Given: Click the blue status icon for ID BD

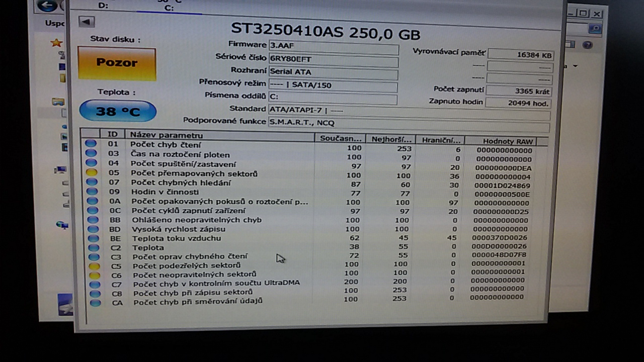Looking at the screenshot, I should [x=93, y=229].
